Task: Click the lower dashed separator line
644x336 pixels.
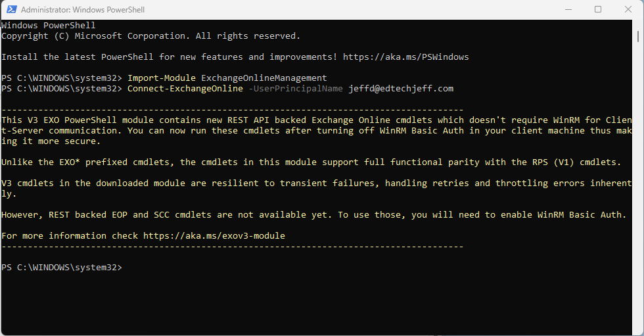Action: (233, 246)
